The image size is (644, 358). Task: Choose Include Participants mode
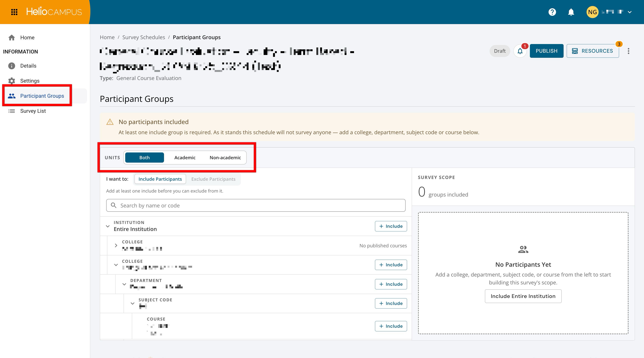click(x=160, y=179)
